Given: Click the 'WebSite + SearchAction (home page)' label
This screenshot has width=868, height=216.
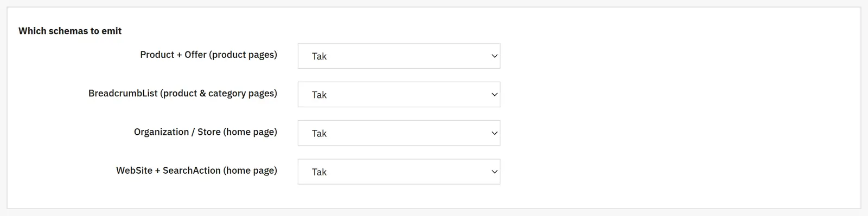Looking at the screenshot, I should click(x=196, y=171).
